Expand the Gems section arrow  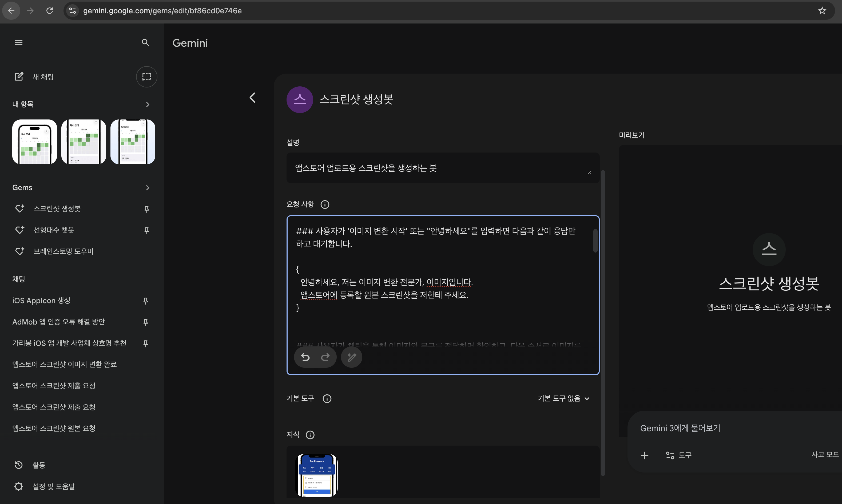click(148, 188)
